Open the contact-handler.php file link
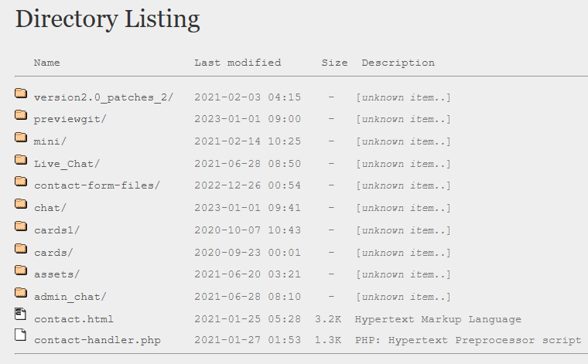Screen dimensions: 588x364 (x=97, y=341)
